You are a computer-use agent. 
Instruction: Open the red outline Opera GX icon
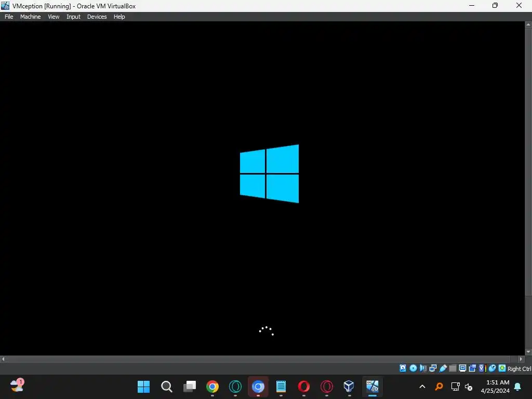tap(327, 387)
